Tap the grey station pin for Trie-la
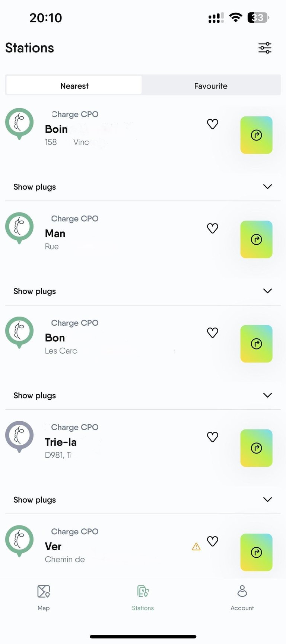Image resolution: width=286 pixels, height=644 pixels. tap(19, 435)
